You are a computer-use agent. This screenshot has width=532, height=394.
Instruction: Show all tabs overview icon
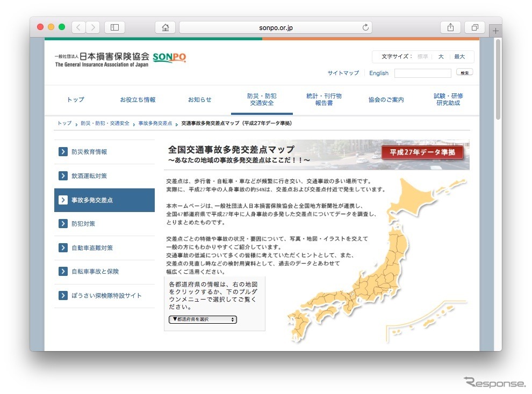coord(475,27)
